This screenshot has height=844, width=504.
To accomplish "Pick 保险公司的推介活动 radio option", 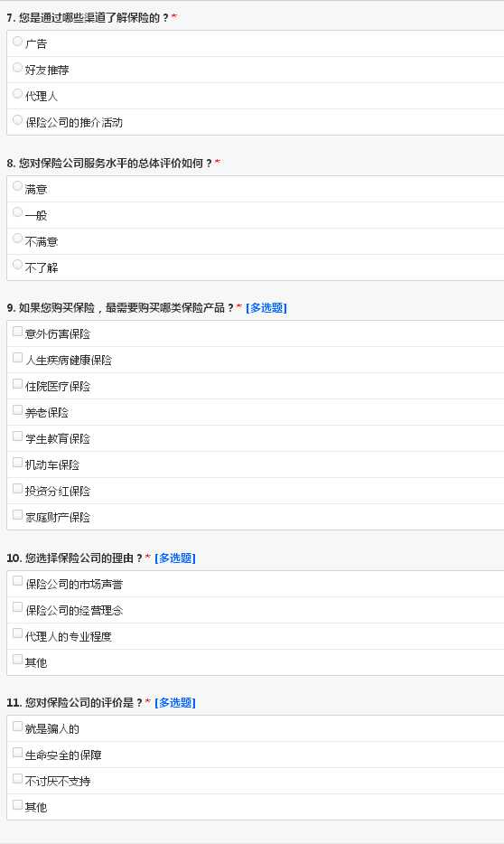I will click(x=18, y=120).
